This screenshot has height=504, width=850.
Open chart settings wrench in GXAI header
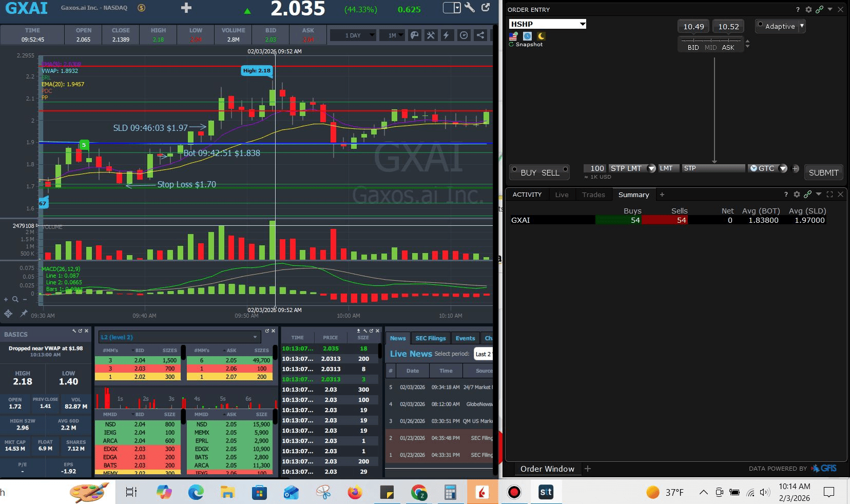pyautogui.click(x=470, y=8)
